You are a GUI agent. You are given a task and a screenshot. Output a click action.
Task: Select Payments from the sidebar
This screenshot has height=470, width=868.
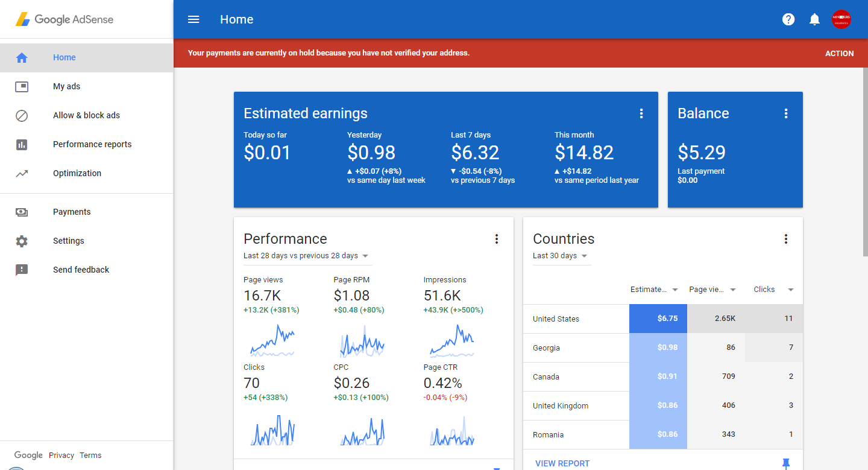tap(72, 212)
